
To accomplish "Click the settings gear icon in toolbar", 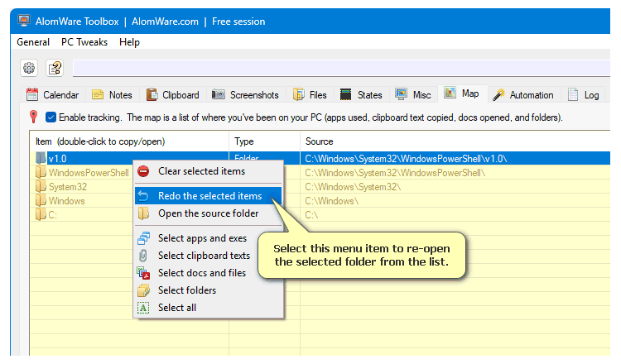I will point(29,68).
